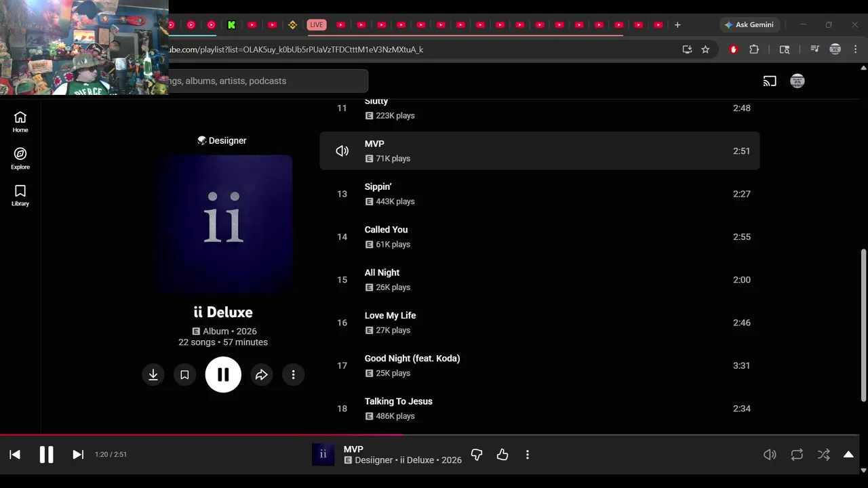Click the song progress bar
This screenshot has width=868, height=488.
pos(429,435)
